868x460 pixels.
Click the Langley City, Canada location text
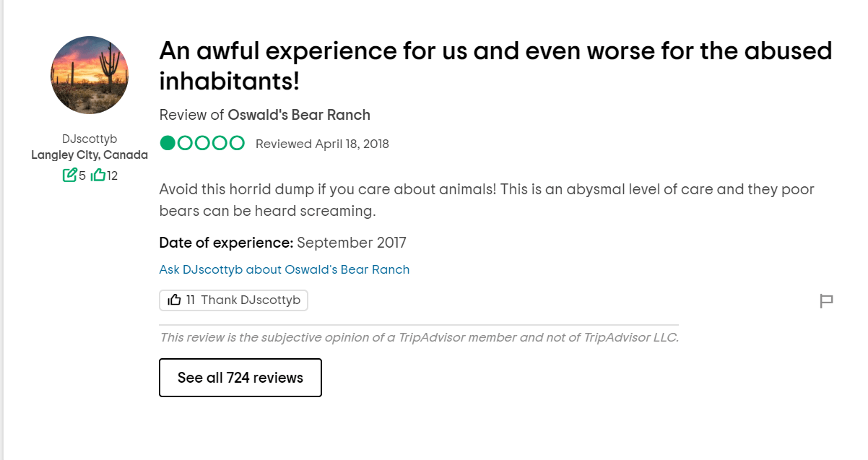[90, 155]
